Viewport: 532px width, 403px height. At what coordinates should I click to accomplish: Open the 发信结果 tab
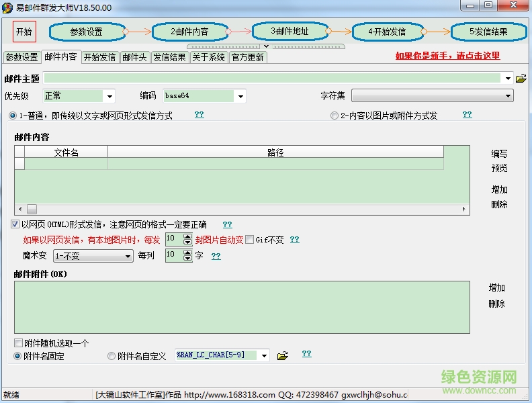pos(169,57)
